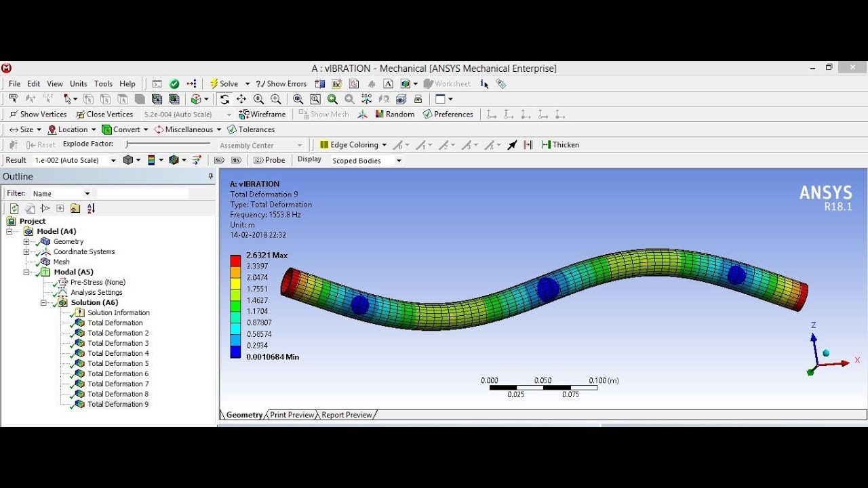
Task: Click the Solve lightning button
Action: [224, 84]
